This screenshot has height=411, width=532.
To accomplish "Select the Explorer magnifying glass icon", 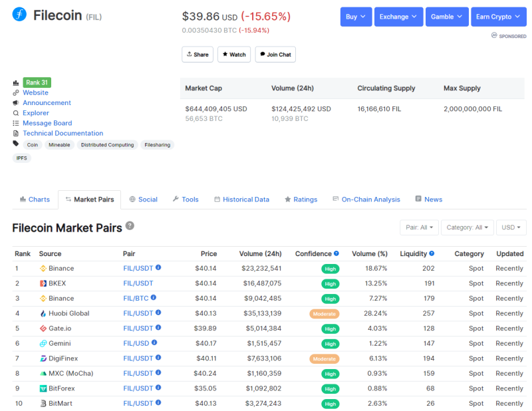I will 17,113.
